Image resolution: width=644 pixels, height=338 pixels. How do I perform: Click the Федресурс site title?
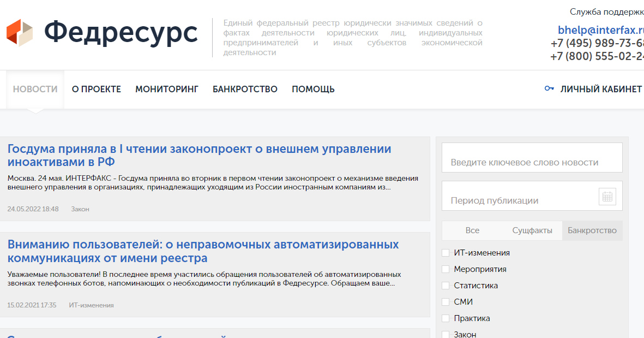(121, 33)
